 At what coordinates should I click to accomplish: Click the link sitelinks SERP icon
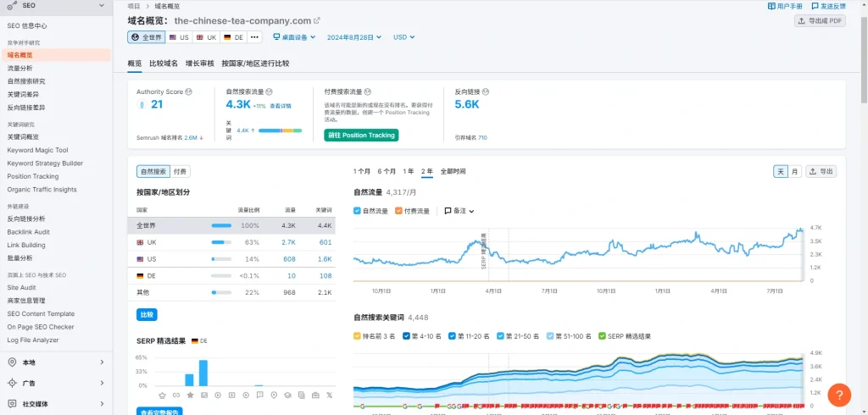pyautogui.click(x=176, y=395)
